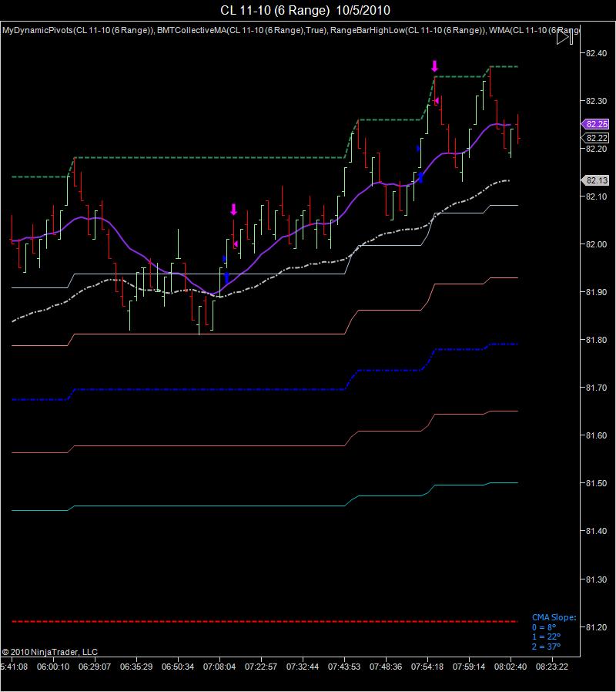Click the 82.40 price axis label
Viewport: 616px width, 692px height.
click(x=597, y=53)
